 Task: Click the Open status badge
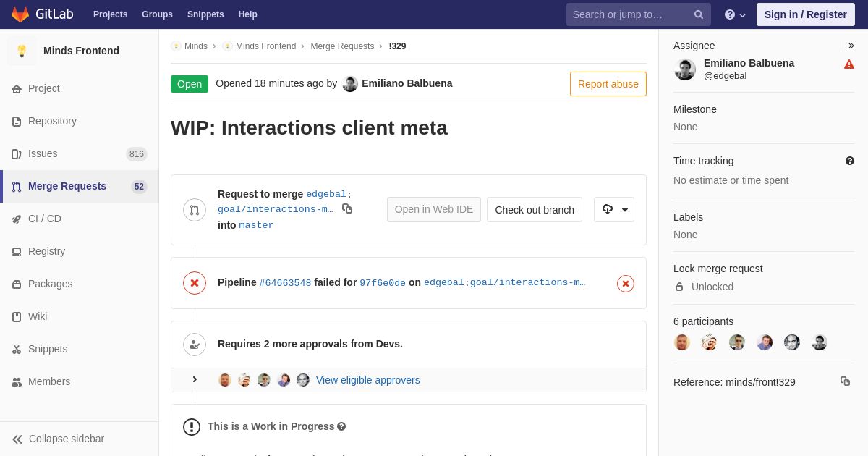click(190, 84)
